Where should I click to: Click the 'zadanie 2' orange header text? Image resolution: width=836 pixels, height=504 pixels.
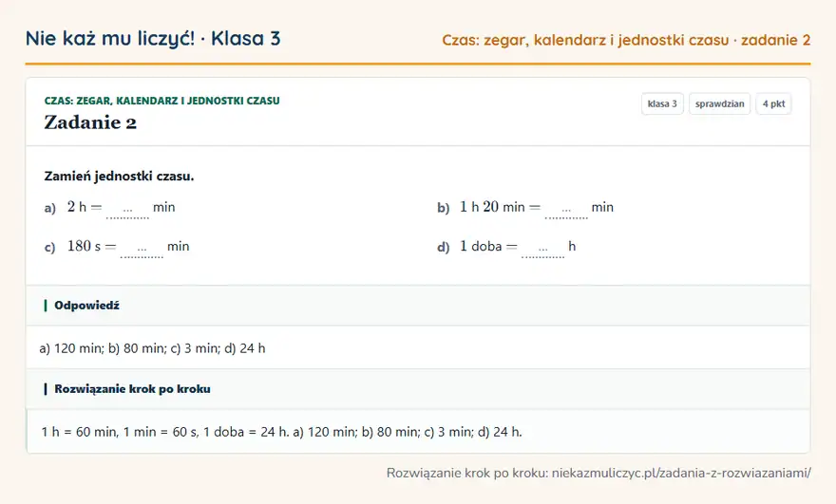tap(776, 40)
